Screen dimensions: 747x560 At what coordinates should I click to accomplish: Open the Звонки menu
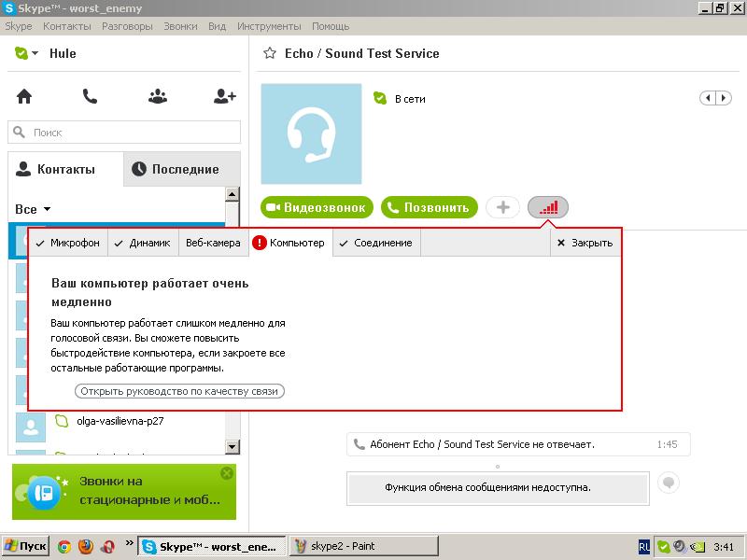[180, 26]
